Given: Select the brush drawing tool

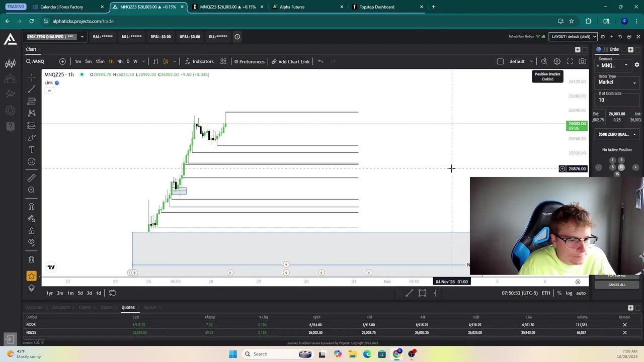Looking at the screenshot, I should point(31,138).
